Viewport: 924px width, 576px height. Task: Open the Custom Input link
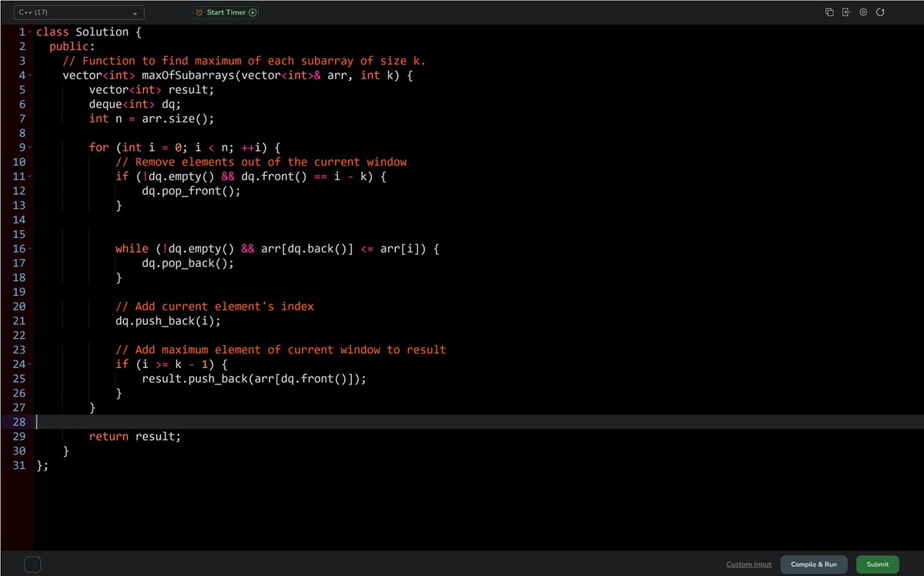748,564
